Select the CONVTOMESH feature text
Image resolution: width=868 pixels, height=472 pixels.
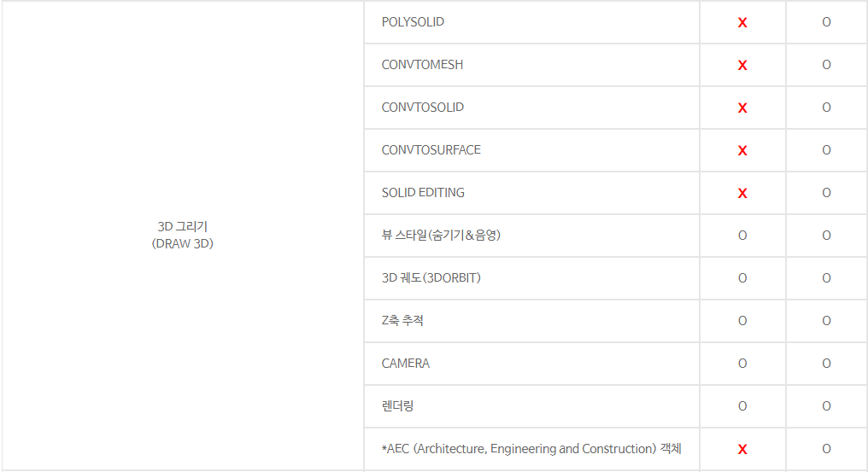click(422, 65)
